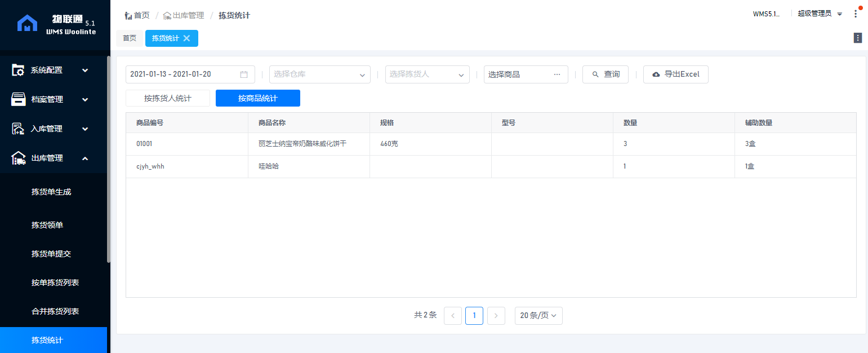Select 按商品统计 statistics mode
The image size is (868, 353).
click(x=258, y=98)
